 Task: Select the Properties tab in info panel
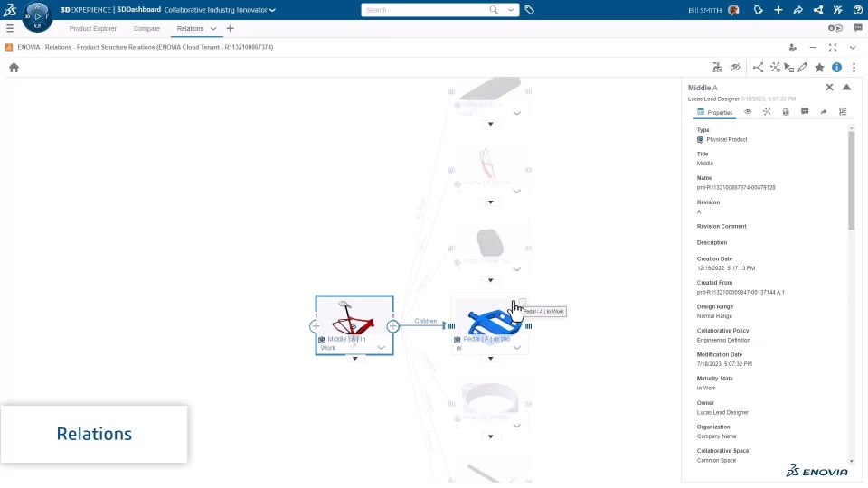[x=714, y=112]
